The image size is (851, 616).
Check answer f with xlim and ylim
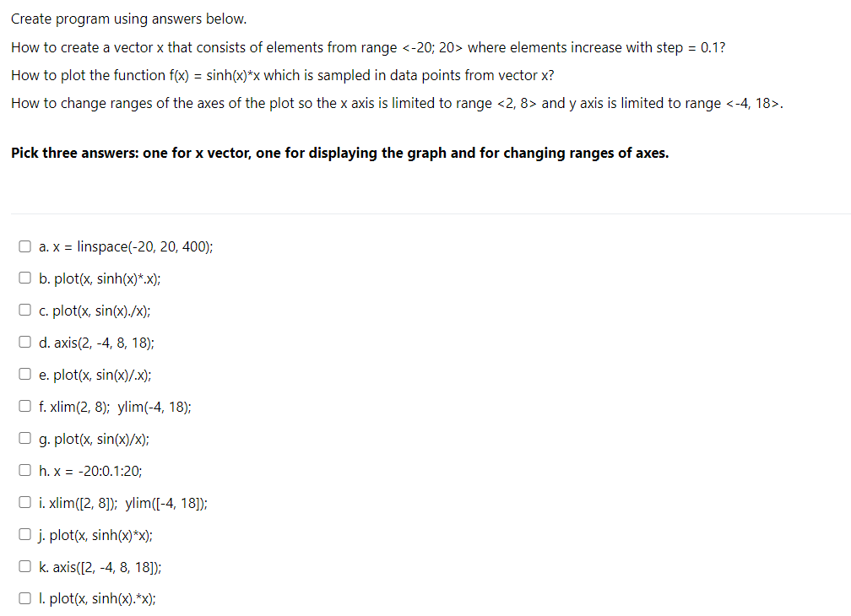(24, 405)
